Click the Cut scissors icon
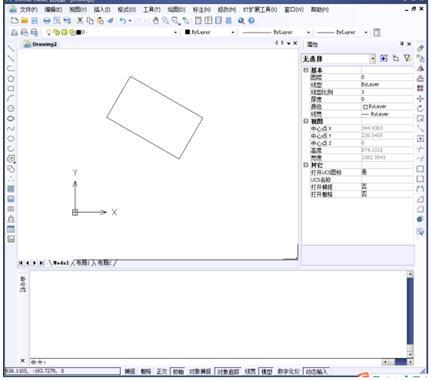This screenshot has height=380, width=431. (80, 21)
